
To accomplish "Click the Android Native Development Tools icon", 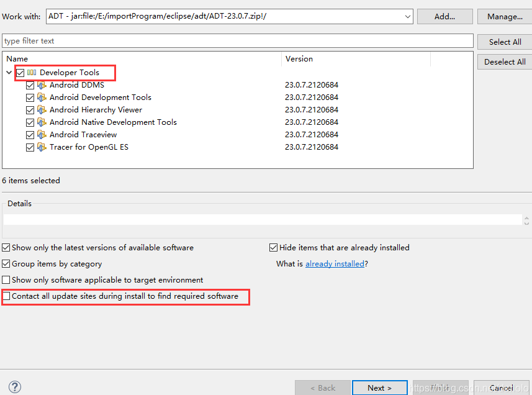I will (42, 122).
